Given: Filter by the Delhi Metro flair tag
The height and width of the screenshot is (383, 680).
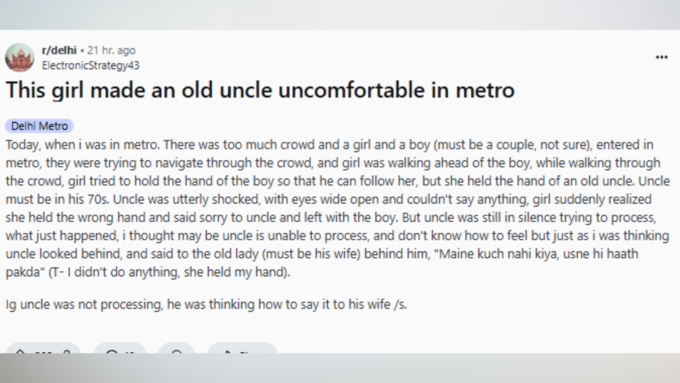Looking at the screenshot, I should point(39,126).
